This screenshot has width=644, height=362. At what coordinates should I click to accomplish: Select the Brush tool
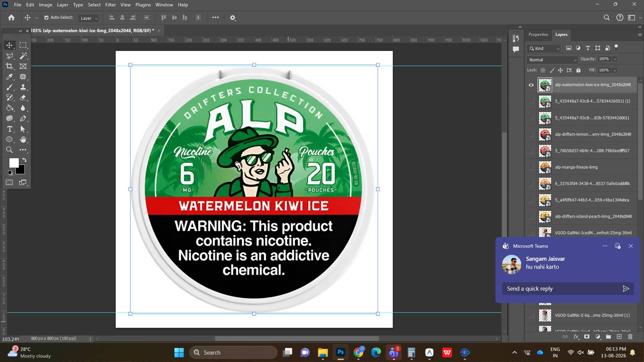pyautogui.click(x=9, y=87)
